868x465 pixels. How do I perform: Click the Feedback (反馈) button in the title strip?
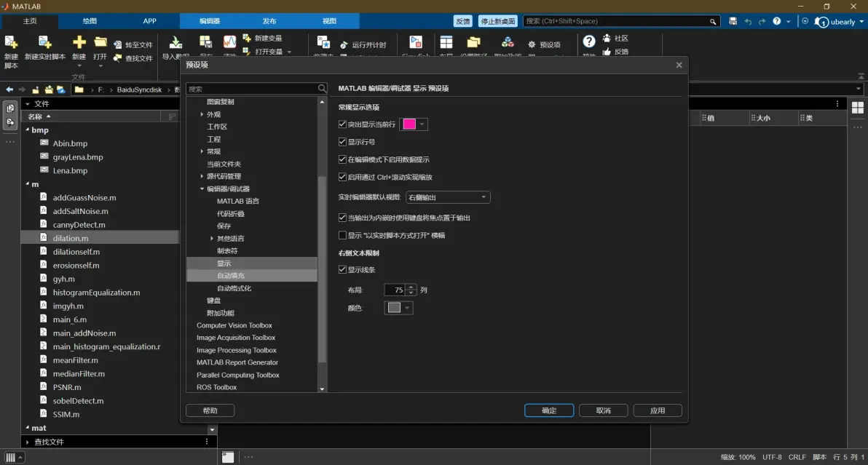pos(463,21)
